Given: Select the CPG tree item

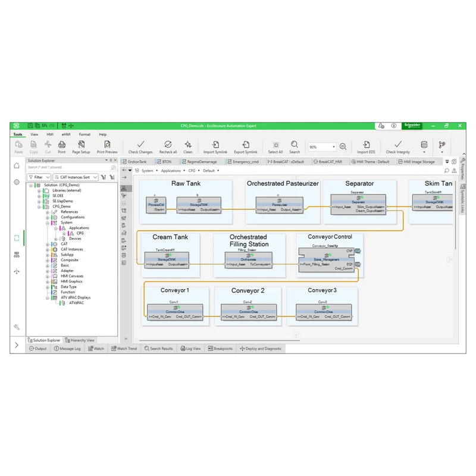Looking at the screenshot, I should 80,233.
